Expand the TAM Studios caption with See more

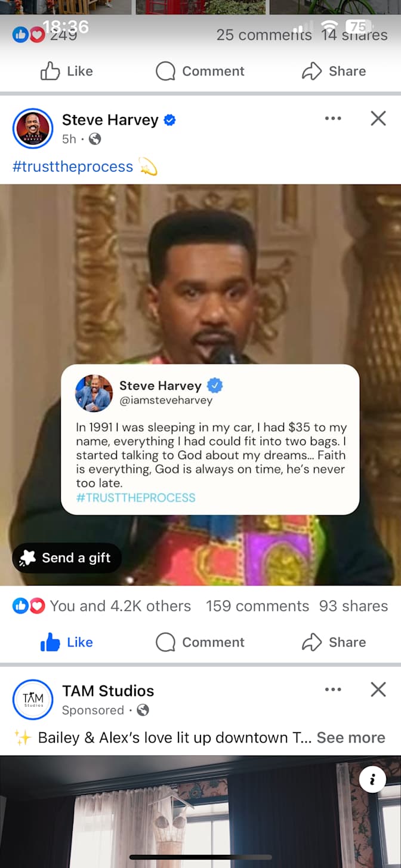coord(351,737)
